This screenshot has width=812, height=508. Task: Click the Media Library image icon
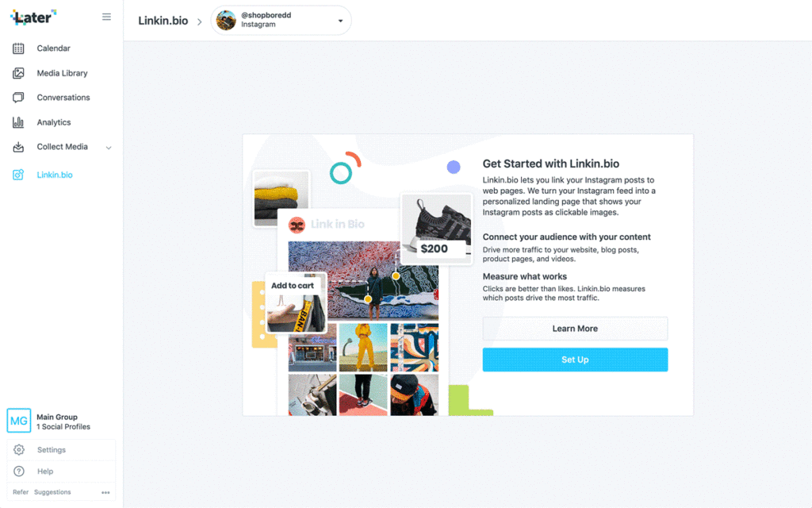[18, 73]
